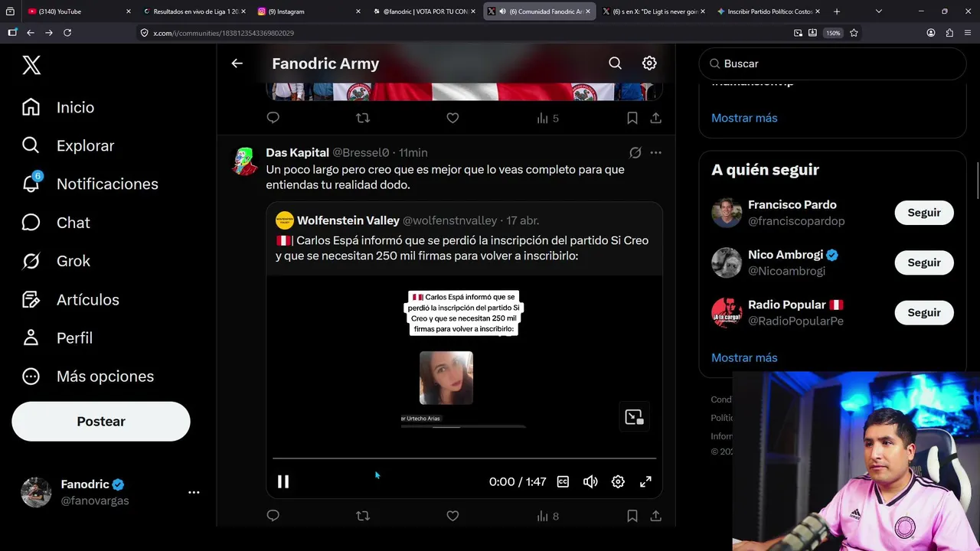Open a new browser tab
Image resolution: width=980 pixels, height=551 pixels.
[837, 11]
